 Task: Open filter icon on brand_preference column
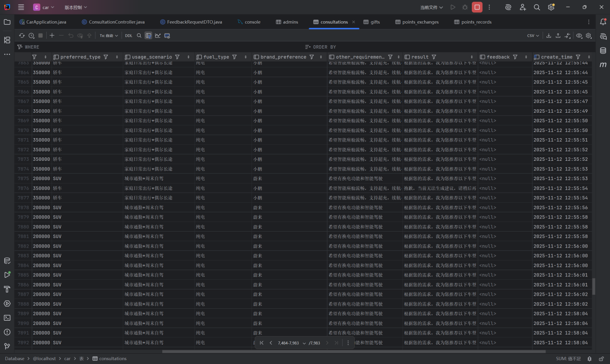[312, 57]
